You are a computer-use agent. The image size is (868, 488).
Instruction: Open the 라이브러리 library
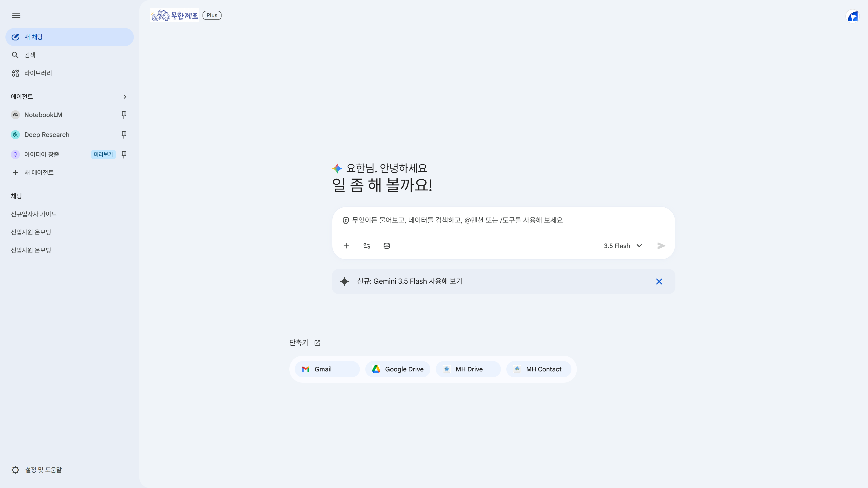[x=69, y=73]
